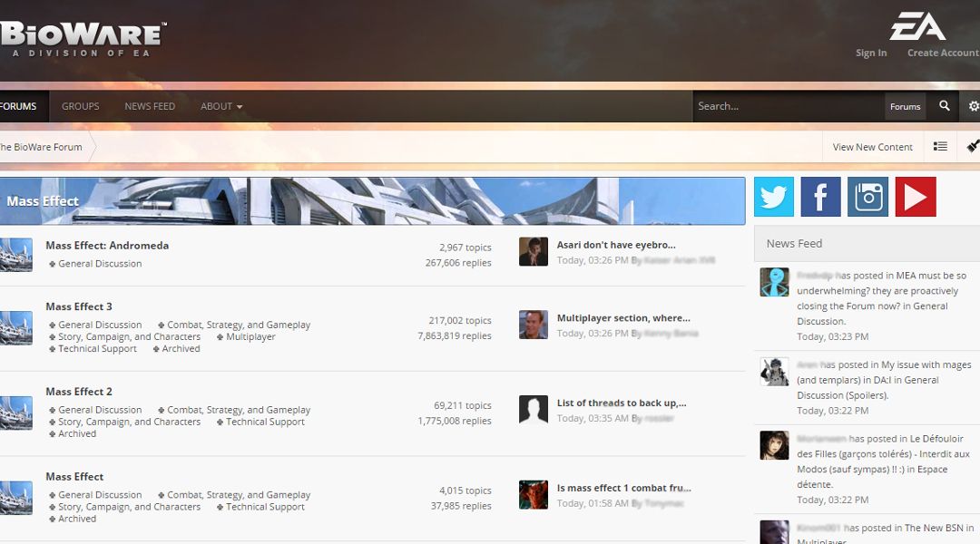Click the avatar next to Is mass effect 1 combat fru...
Image resolution: width=980 pixels, height=544 pixels.
pyautogui.click(x=534, y=495)
